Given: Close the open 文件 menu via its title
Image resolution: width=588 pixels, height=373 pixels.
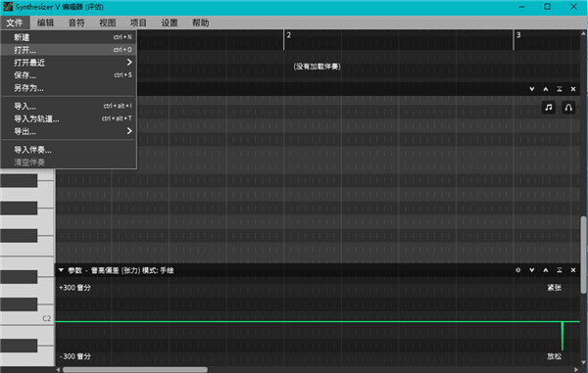Looking at the screenshot, I should (x=15, y=23).
